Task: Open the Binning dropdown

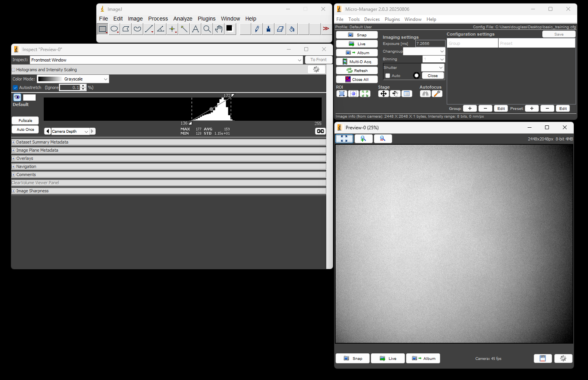Action: tap(434, 59)
